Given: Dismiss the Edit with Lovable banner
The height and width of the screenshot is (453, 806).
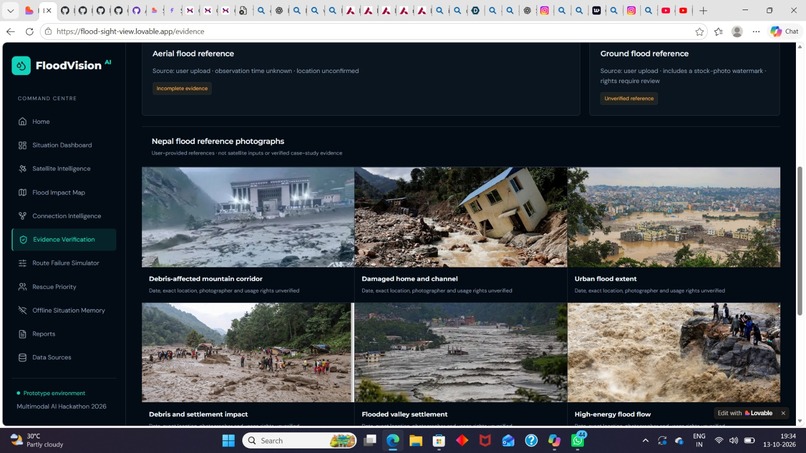Looking at the screenshot, I should (x=783, y=413).
